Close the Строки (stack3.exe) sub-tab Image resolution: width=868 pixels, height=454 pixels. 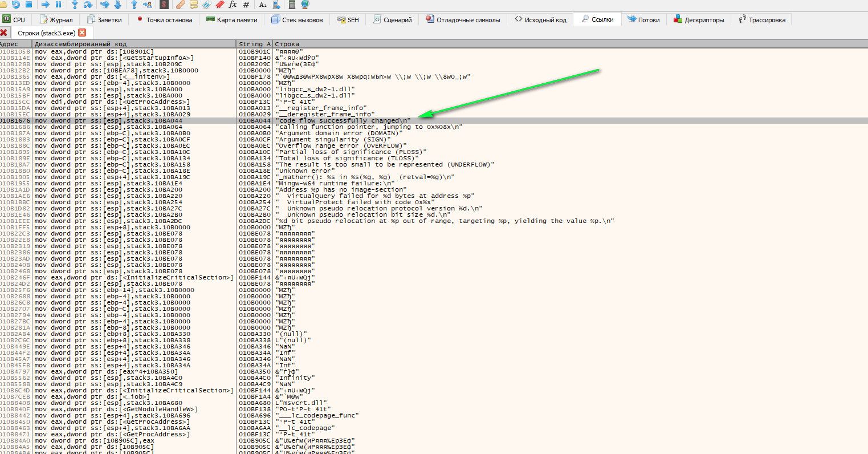(82, 33)
